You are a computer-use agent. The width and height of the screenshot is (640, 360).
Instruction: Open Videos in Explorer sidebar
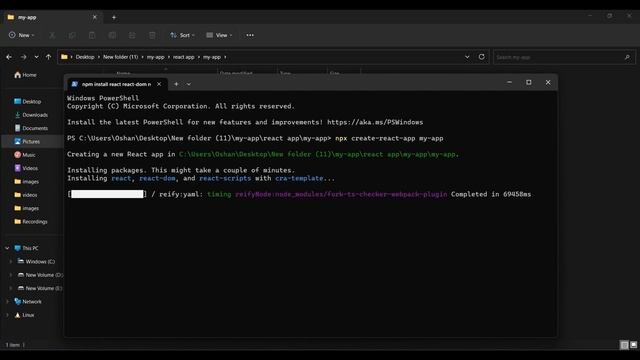pos(26,168)
